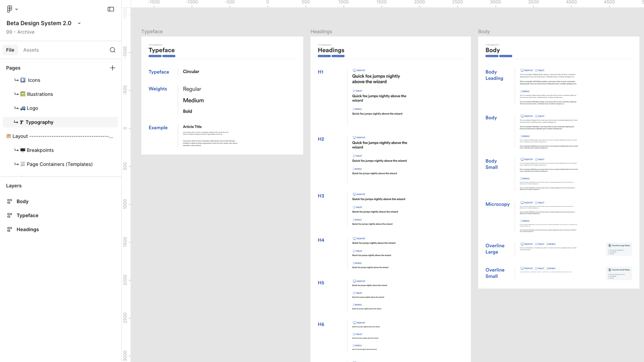Open the Illustrations page
The width and height of the screenshot is (644, 362).
coord(40,94)
